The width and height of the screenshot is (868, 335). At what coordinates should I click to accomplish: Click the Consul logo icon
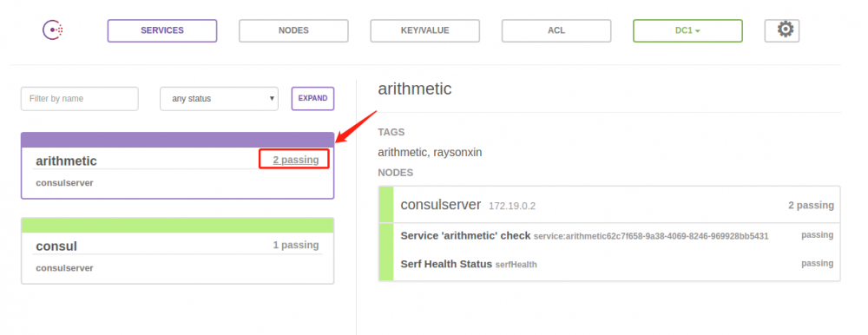53,30
